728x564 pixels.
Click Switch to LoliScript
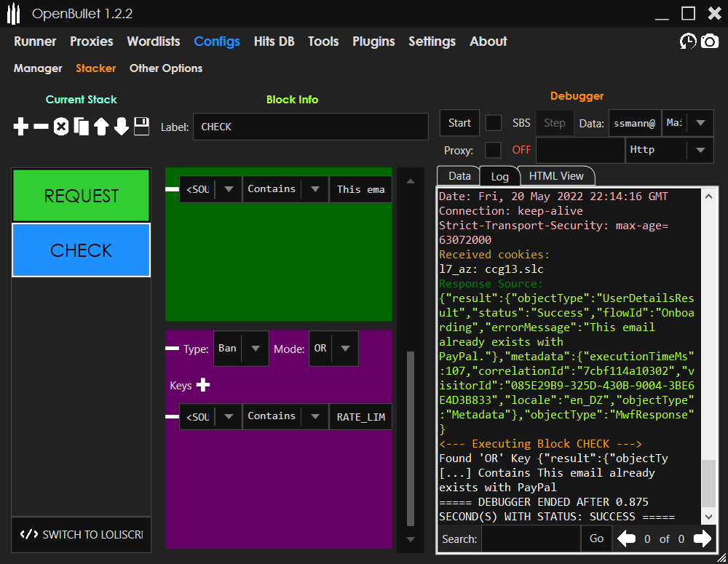click(82, 534)
